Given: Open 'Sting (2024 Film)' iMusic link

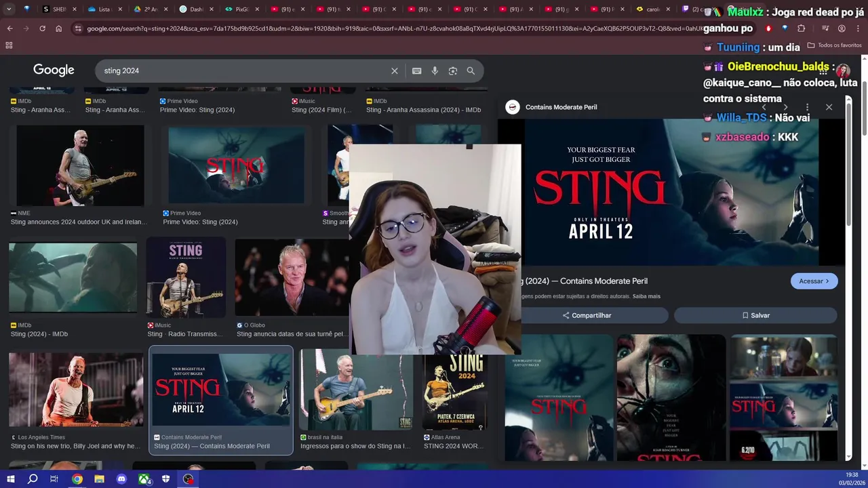Looking at the screenshot, I should pyautogui.click(x=321, y=110).
